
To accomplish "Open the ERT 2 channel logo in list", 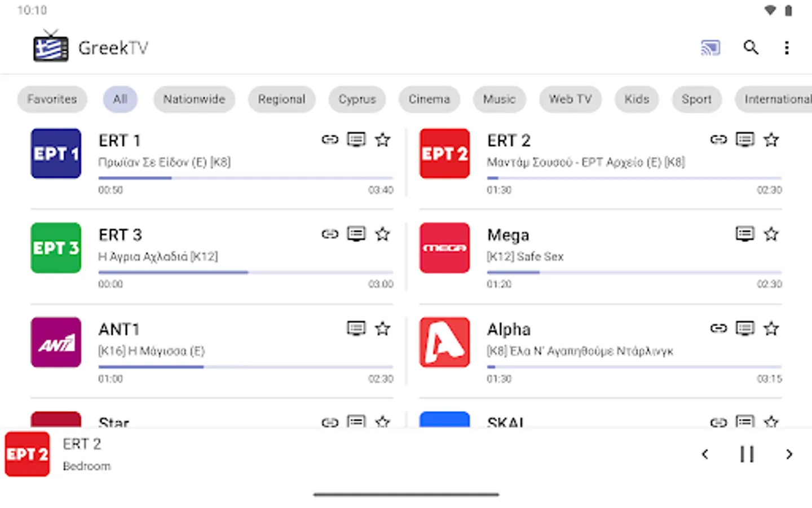I will click(x=444, y=154).
